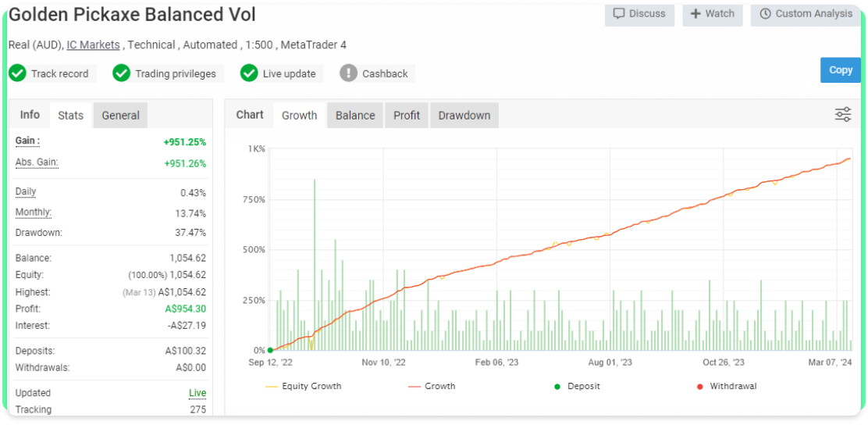Click the Trading privileges checkmark icon
This screenshot has width=868, height=425.
121,73
